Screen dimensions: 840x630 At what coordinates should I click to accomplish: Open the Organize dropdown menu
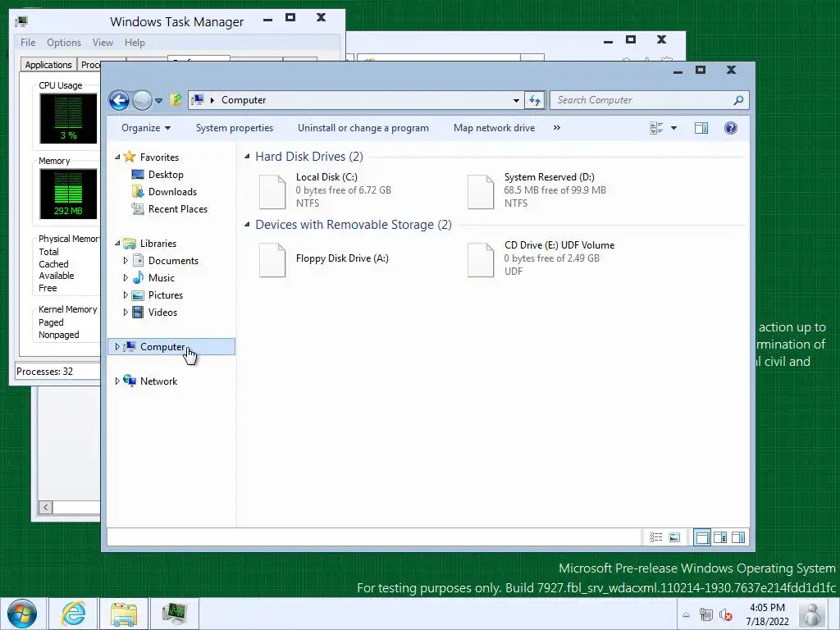[146, 128]
